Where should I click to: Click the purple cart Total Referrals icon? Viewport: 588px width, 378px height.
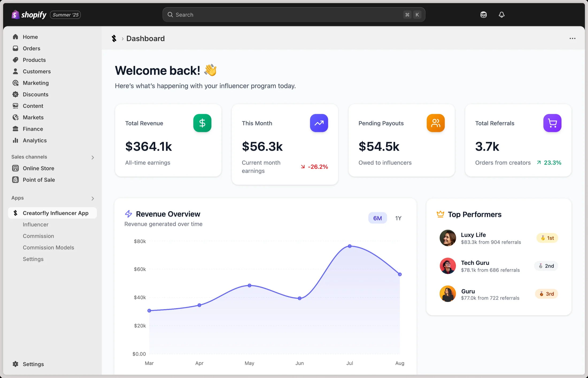(x=552, y=123)
